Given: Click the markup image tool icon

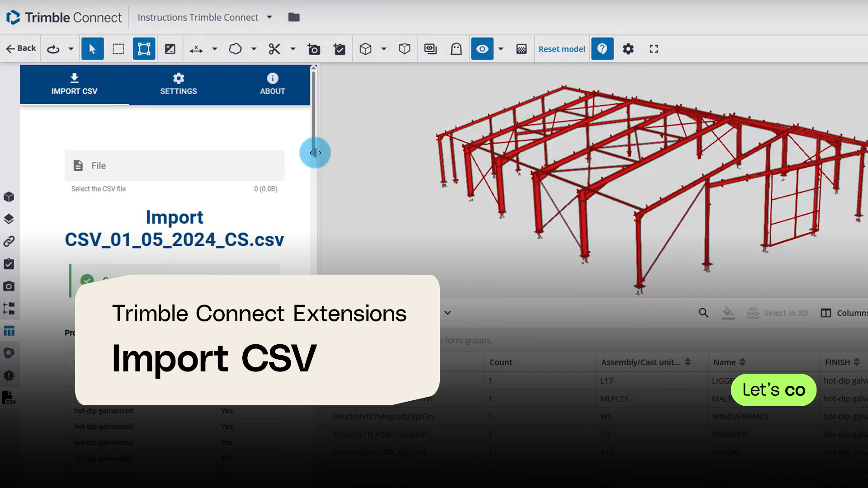Looking at the screenshot, I should point(170,49).
